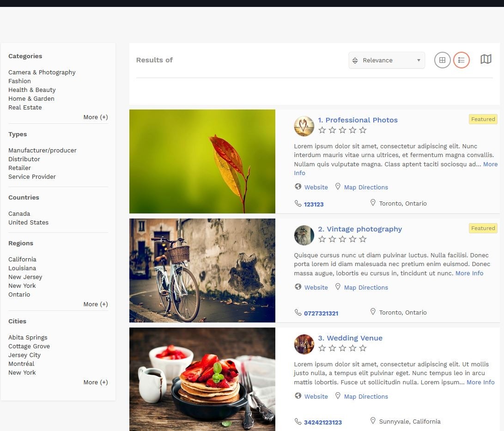The width and height of the screenshot is (504, 431).
Task: Click Featured badge on Vintage photography
Action: coord(483,228)
